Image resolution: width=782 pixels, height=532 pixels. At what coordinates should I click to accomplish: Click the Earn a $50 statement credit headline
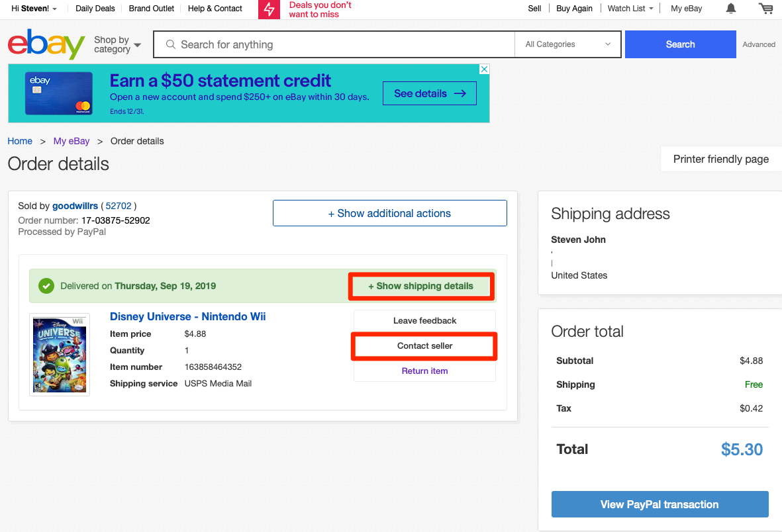pyautogui.click(x=220, y=80)
